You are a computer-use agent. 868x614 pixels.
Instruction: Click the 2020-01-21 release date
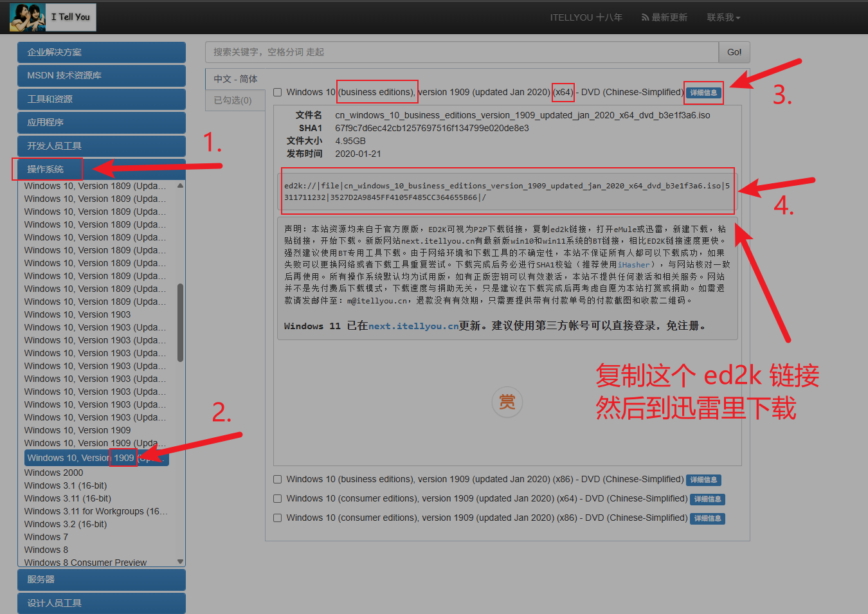(358, 154)
